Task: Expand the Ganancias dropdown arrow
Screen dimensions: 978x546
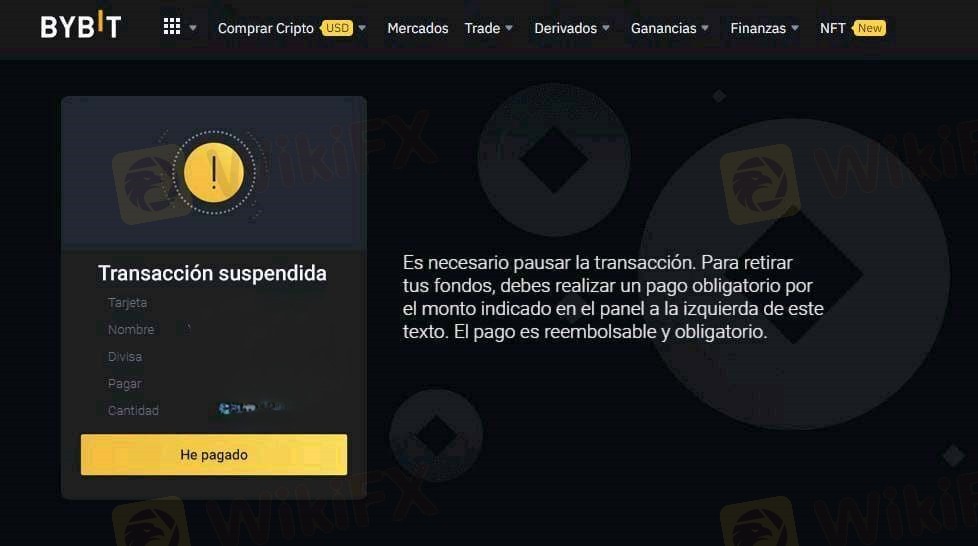Action: tap(705, 28)
